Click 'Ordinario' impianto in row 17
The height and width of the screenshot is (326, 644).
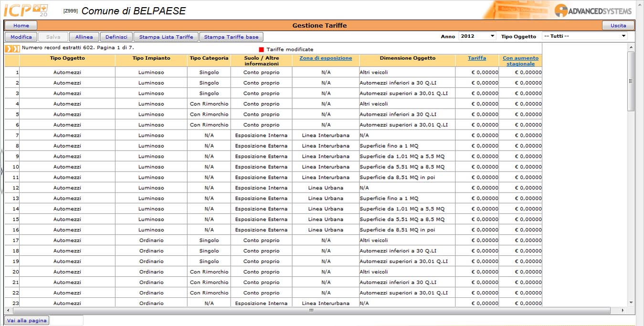coord(151,240)
